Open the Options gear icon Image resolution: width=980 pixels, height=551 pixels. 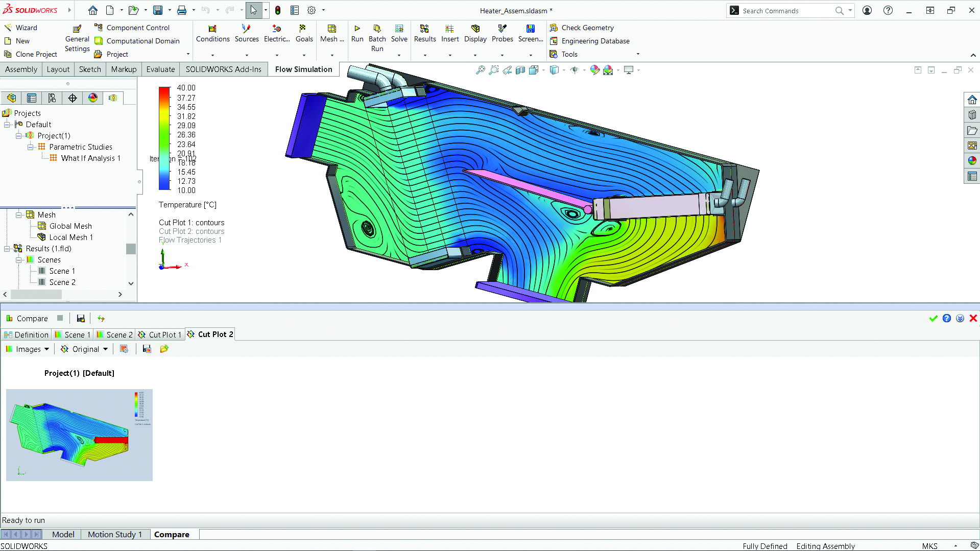click(312, 10)
